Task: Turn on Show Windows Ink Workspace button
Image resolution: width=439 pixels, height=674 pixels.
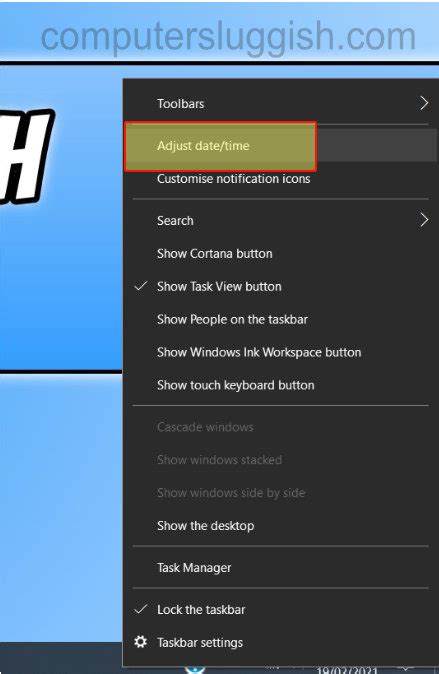Action: 259,352
